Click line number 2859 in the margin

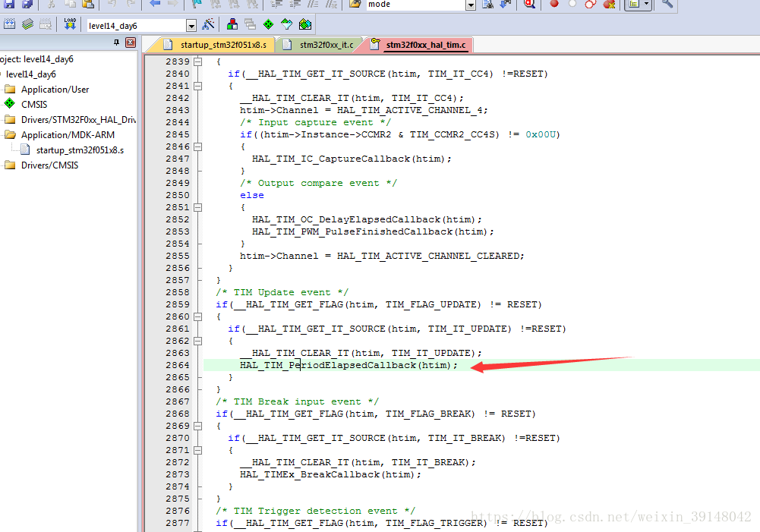tap(178, 304)
